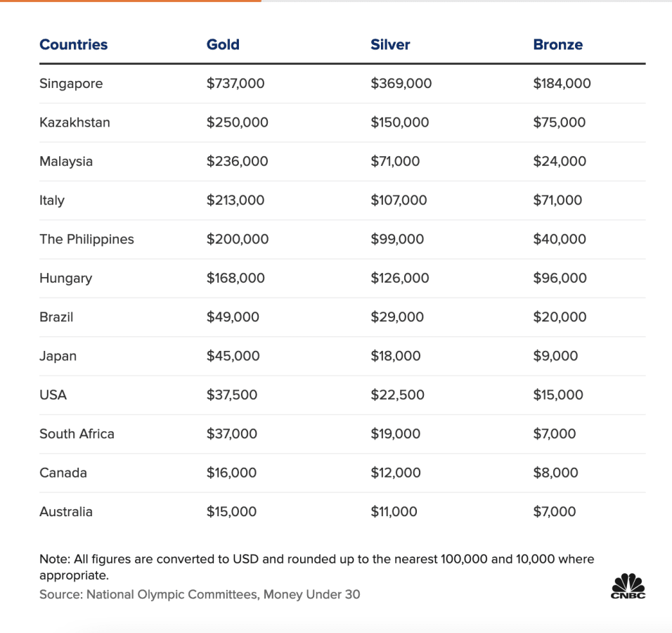Select the Brazil country cell

(56, 317)
